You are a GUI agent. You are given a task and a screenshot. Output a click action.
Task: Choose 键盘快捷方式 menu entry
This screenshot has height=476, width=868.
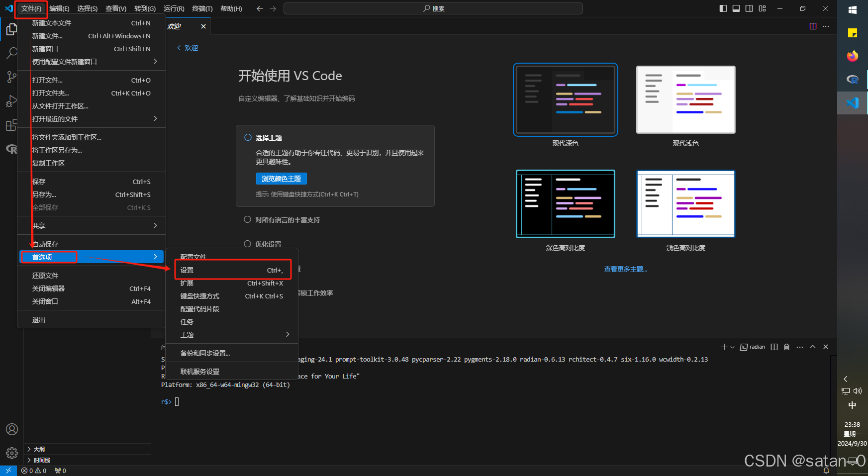click(x=232, y=296)
